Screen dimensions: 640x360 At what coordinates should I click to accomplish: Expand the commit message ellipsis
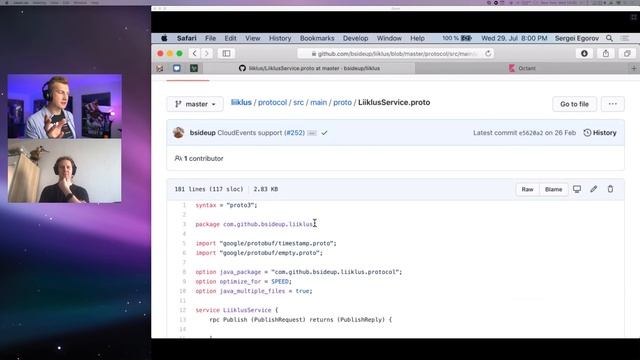click(x=312, y=133)
